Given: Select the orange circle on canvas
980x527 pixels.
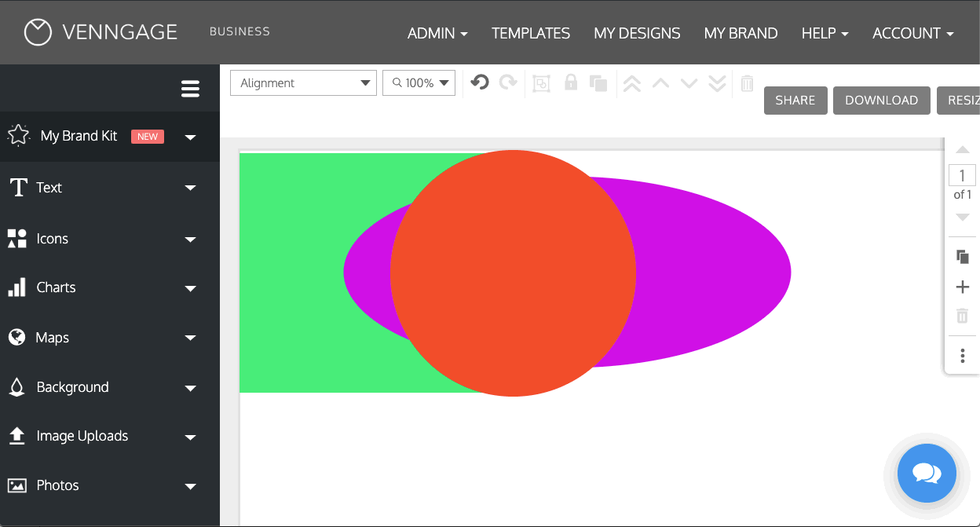Looking at the screenshot, I should point(513,273).
